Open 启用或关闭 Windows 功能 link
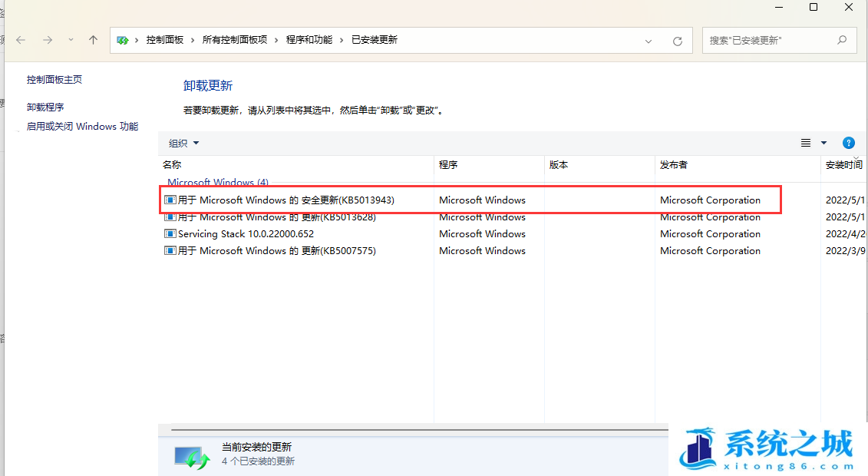This screenshot has height=476, width=868. pyautogui.click(x=82, y=126)
